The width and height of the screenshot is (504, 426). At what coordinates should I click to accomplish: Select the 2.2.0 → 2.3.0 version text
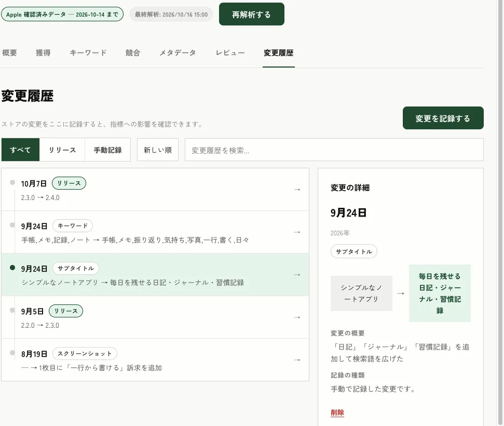click(40, 326)
